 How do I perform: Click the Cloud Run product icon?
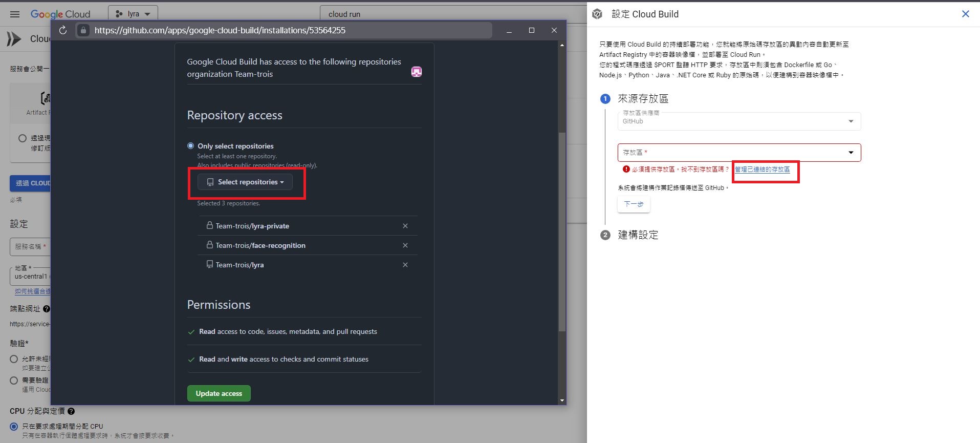click(x=14, y=39)
